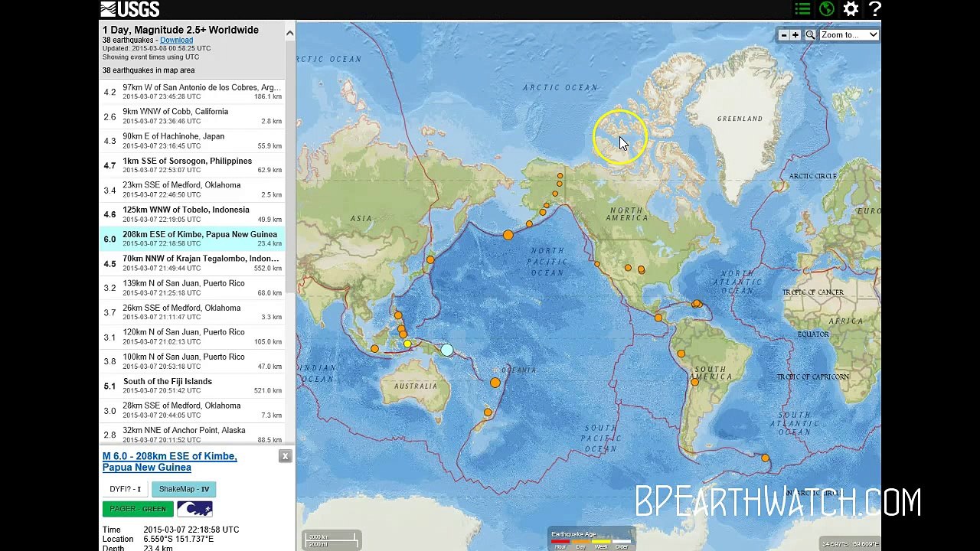Click the orange quake marker near Japan
Image resolution: width=980 pixels, height=551 pixels.
click(430, 260)
